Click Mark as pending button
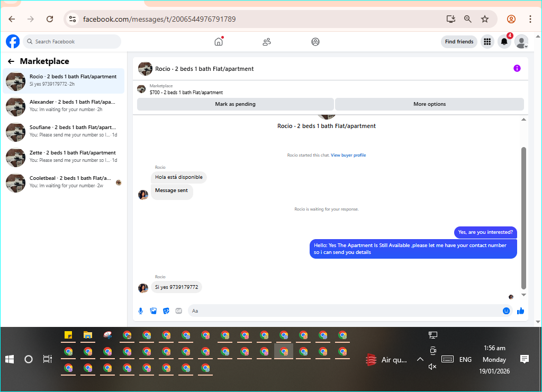Screen dimensions: 542x392 pyautogui.click(x=236, y=104)
